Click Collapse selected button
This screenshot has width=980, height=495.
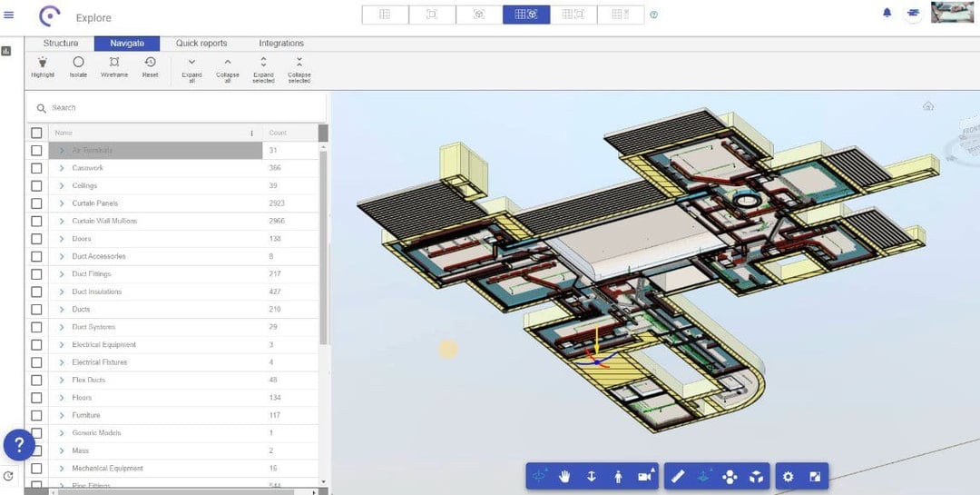point(299,69)
